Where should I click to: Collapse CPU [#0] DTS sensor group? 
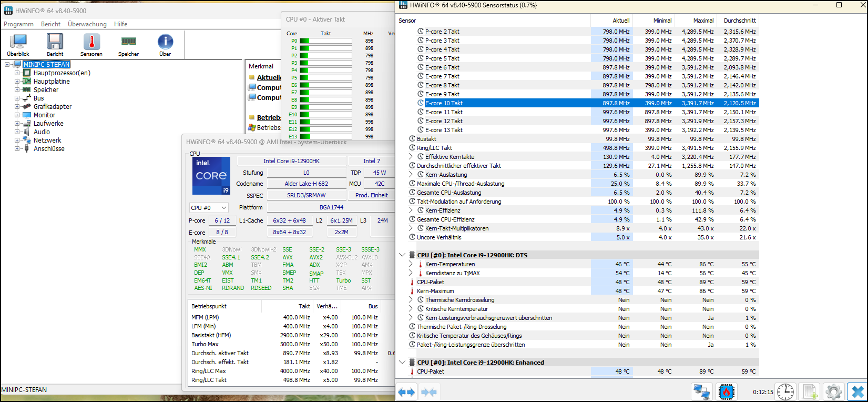pos(402,255)
